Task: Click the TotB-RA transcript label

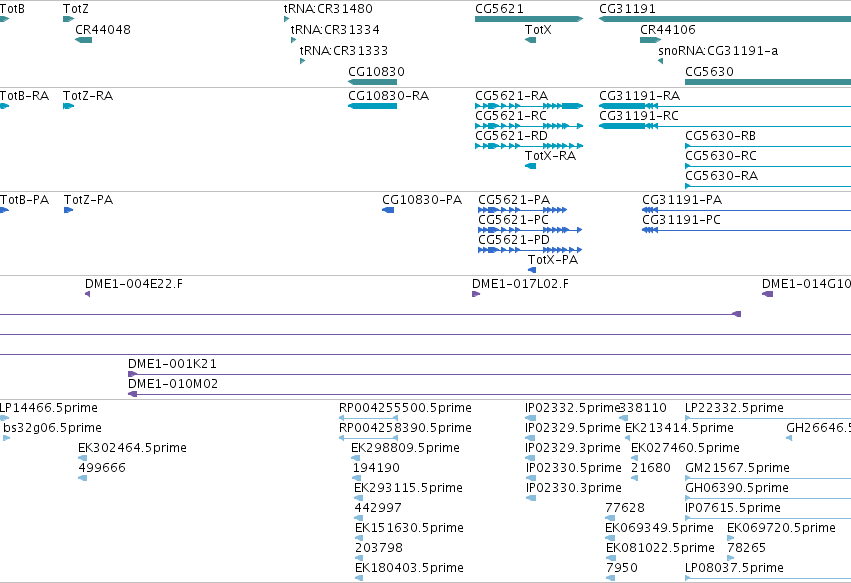Action: tap(24, 96)
